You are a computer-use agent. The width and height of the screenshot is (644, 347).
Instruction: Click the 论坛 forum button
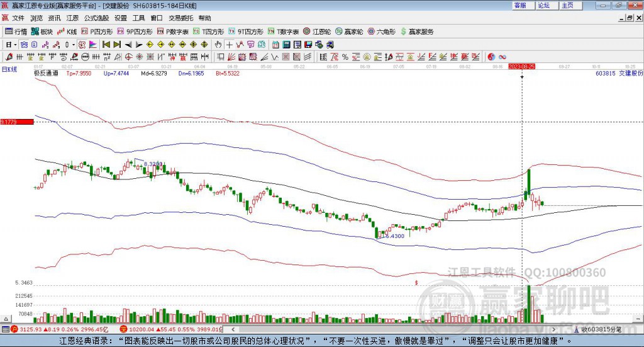click(547, 5)
